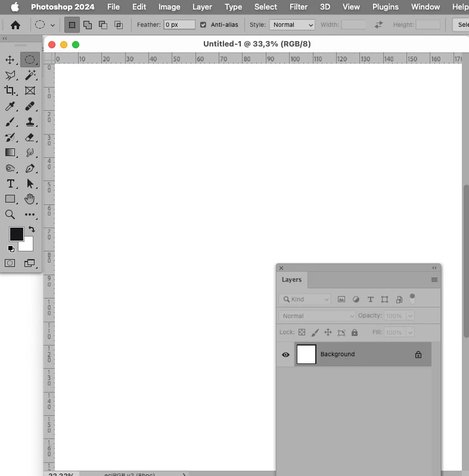Choose the Healing Brush tool
The image size is (469, 476).
point(30,106)
